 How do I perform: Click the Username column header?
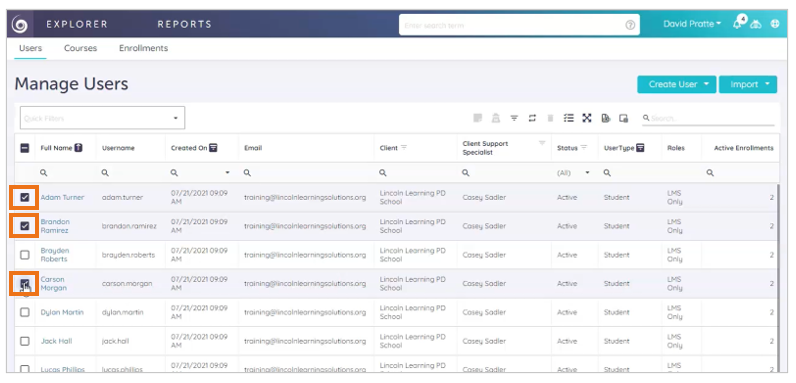tap(118, 148)
